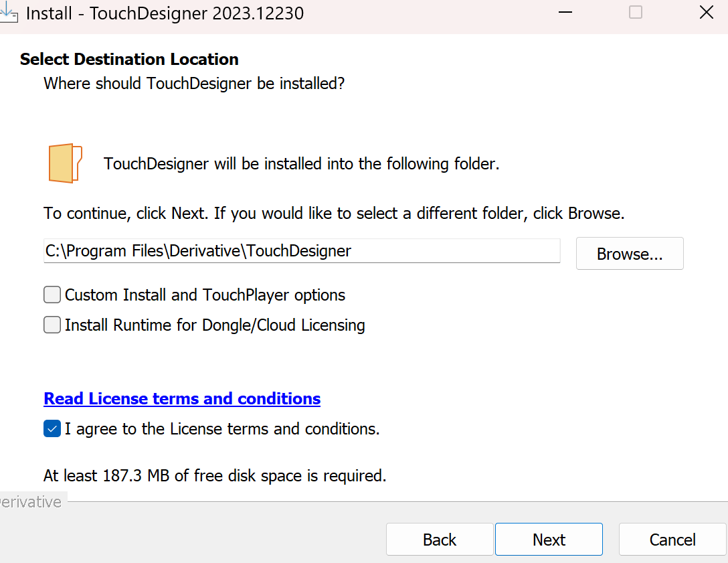Cancel the installation
Image resolution: width=728 pixels, height=563 pixels.
[672, 540]
